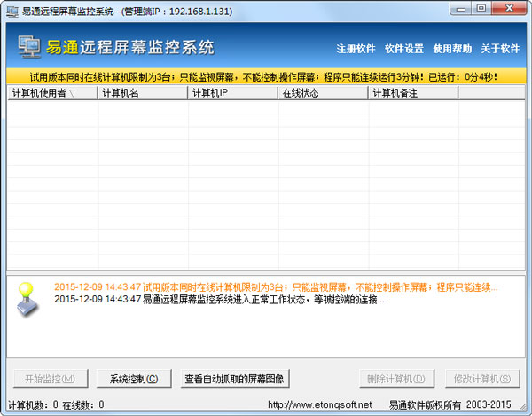Open 软件设置 settings link
This screenshot has width=532, height=416.
tap(403, 49)
